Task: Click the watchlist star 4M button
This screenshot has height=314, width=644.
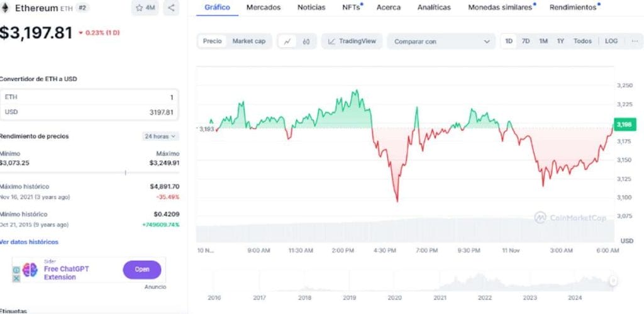Action: tap(145, 8)
